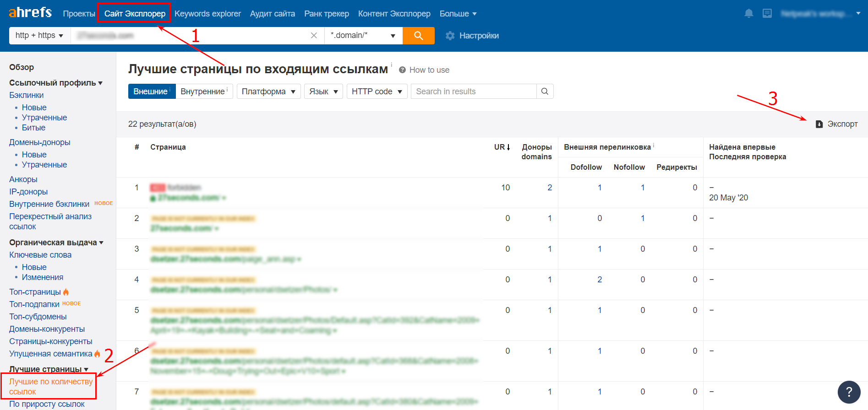Open Топ-подпапки report
Screen dimensions: 868x410
click(34, 304)
